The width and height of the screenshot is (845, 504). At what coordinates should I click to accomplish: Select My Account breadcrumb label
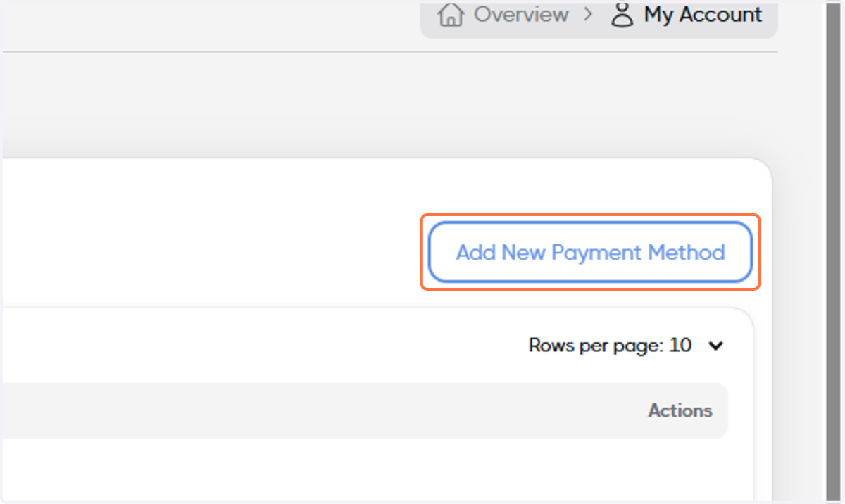[703, 15]
